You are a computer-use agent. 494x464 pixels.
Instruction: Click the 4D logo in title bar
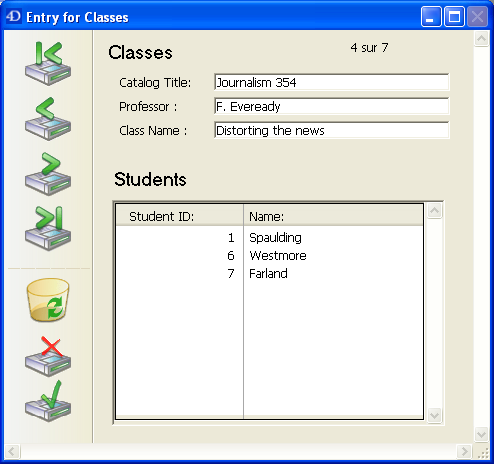(x=14, y=16)
